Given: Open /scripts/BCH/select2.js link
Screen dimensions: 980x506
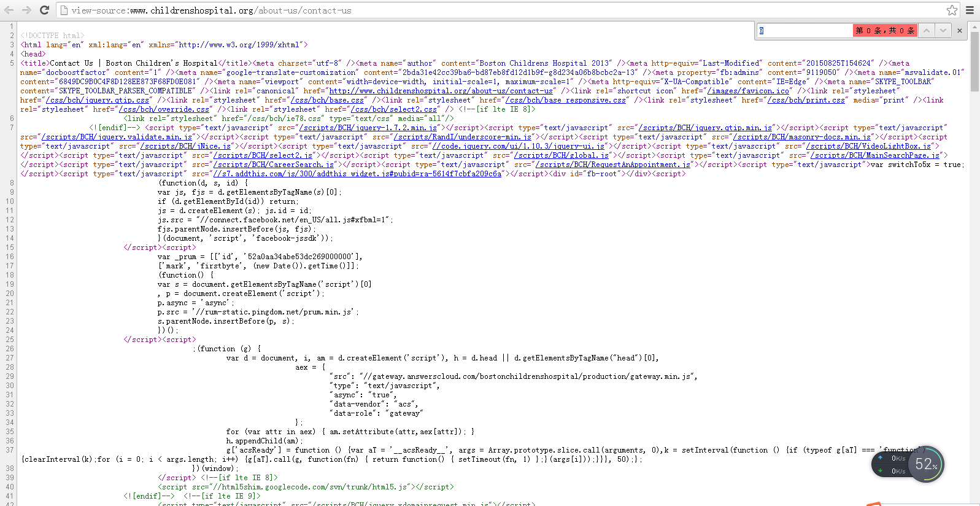Looking at the screenshot, I should point(263,155).
